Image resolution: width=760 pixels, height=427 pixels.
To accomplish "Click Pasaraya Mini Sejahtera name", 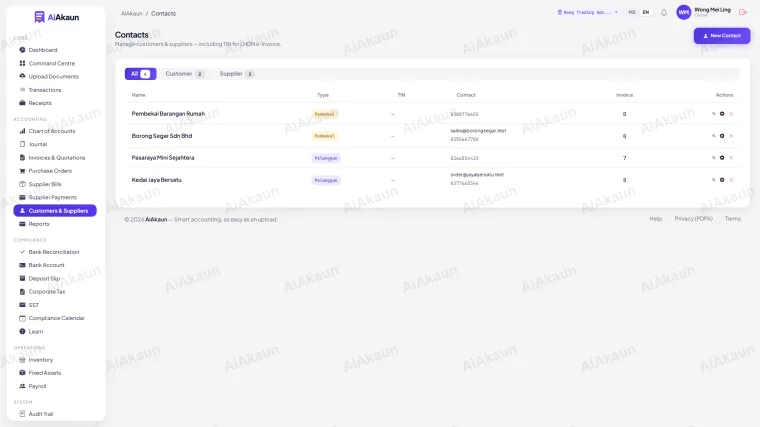I will (163, 158).
